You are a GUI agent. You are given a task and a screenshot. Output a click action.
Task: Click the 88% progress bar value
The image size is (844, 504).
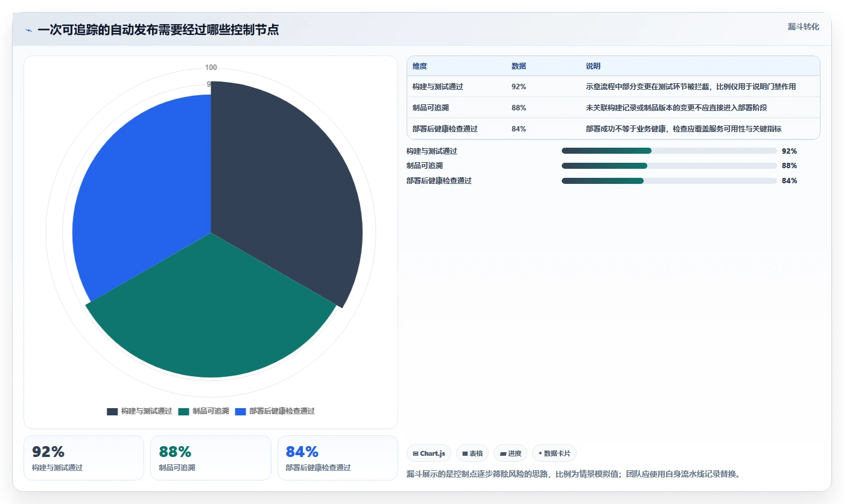click(789, 166)
